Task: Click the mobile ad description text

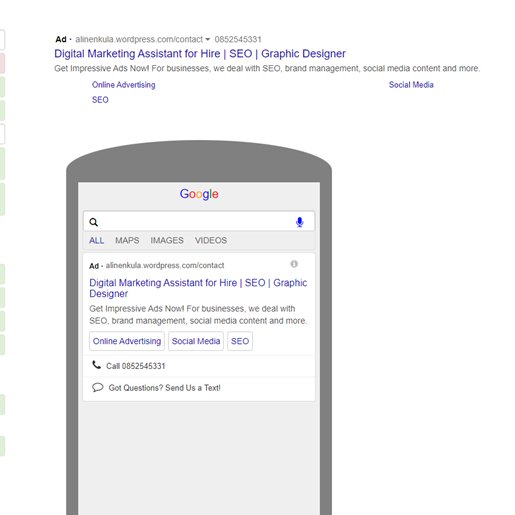Action: click(x=198, y=315)
